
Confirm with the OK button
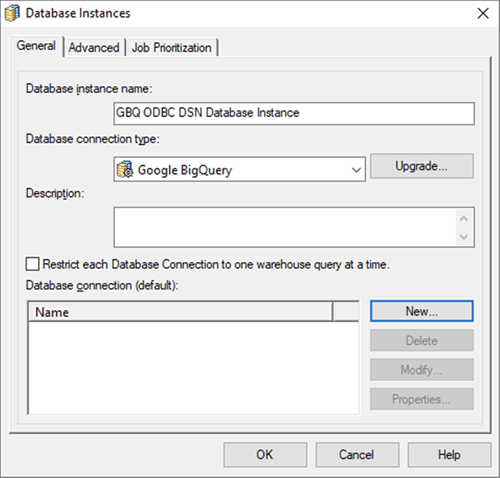(x=265, y=455)
